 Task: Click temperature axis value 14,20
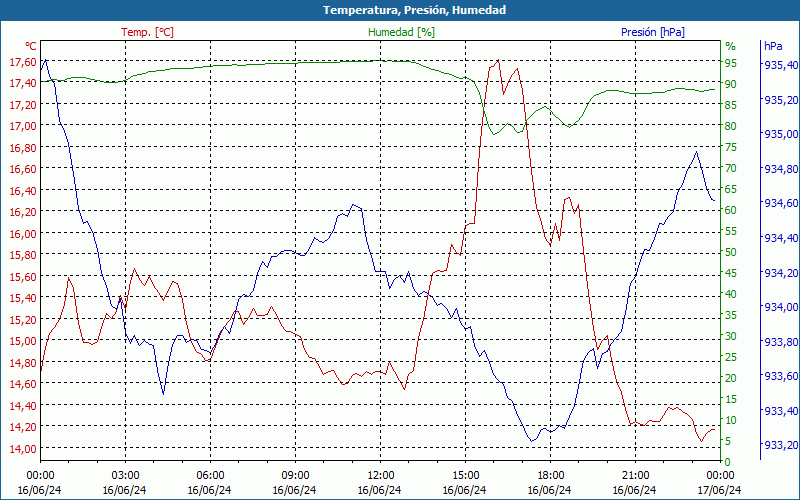point(23,426)
